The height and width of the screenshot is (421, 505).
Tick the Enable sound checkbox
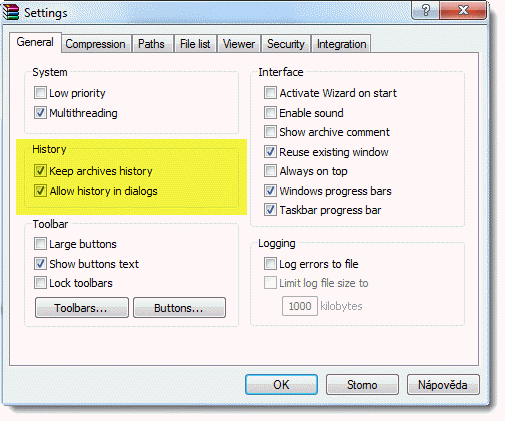pyautogui.click(x=270, y=113)
